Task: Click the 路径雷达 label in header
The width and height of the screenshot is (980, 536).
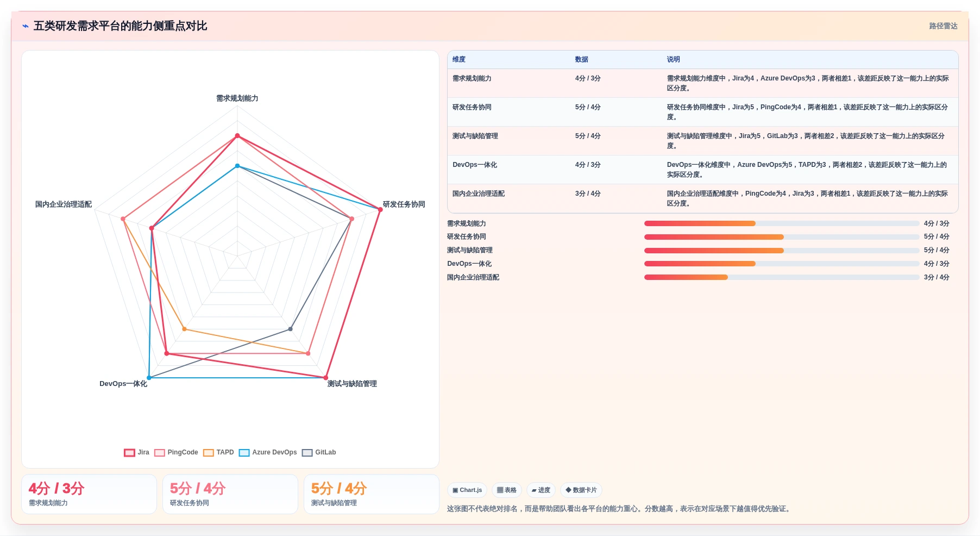Action: tap(943, 26)
